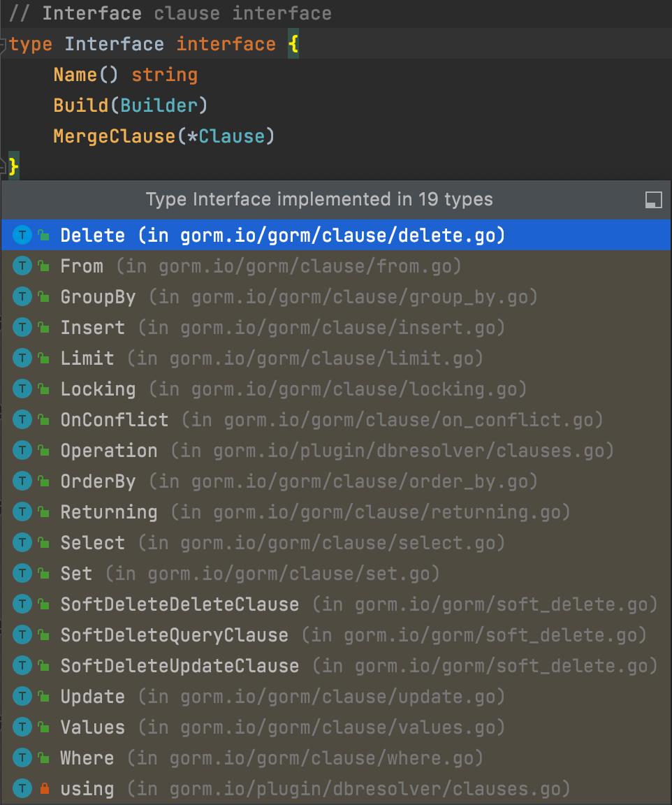
Task: Click the type icon beside Delete
Action: tap(23, 235)
